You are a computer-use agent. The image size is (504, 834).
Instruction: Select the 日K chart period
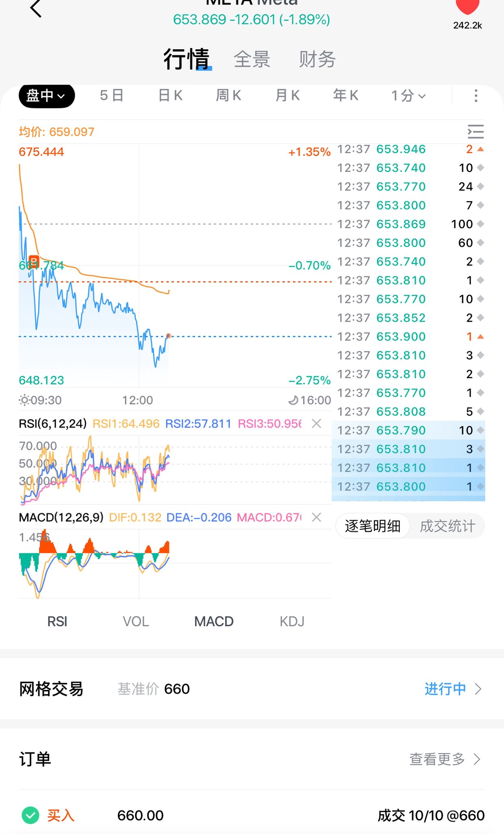point(170,96)
